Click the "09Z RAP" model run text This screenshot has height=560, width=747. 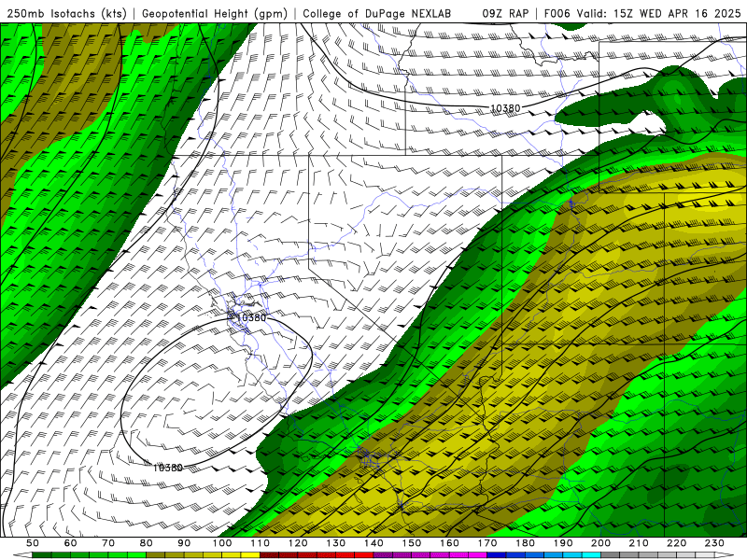point(505,14)
